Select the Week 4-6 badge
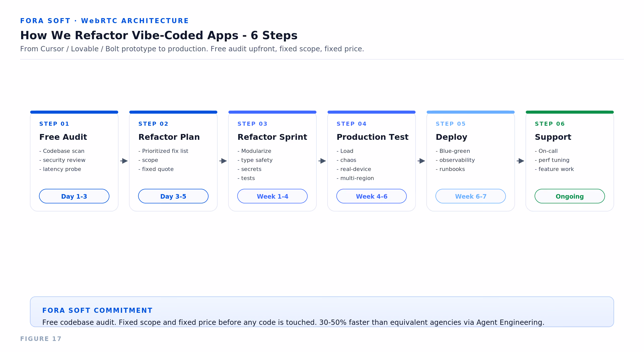Viewport: 644px width, 352px height. coord(372,196)
